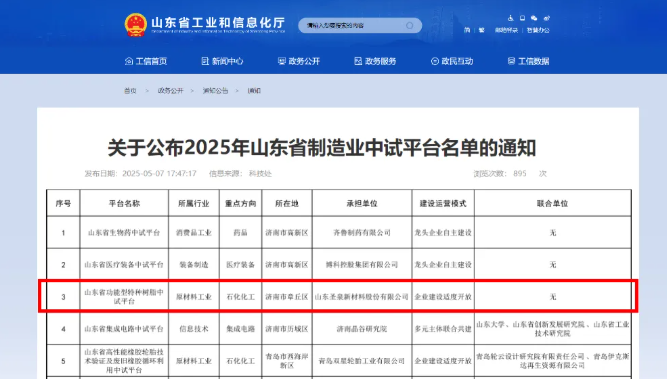Screen dimensions: 667x379
Task: Click the 山东省工业和信息化厅 site title
Action: pyautogui.click(x=218, y=23)
